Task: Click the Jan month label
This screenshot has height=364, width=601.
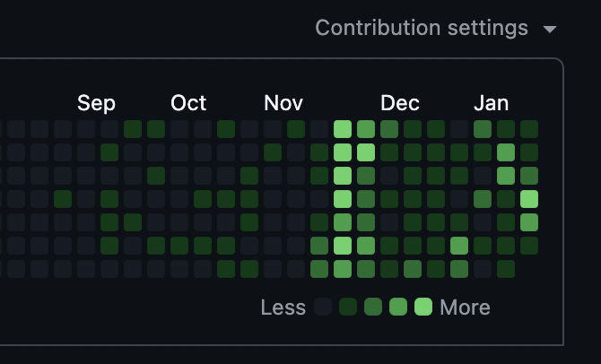Action: (491, 103)
